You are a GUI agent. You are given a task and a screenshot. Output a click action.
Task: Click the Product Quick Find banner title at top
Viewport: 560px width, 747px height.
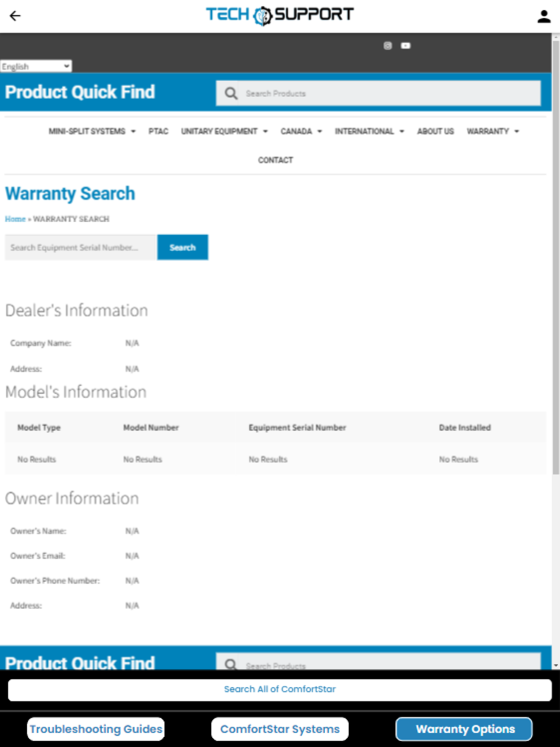(x=80, y=92)
